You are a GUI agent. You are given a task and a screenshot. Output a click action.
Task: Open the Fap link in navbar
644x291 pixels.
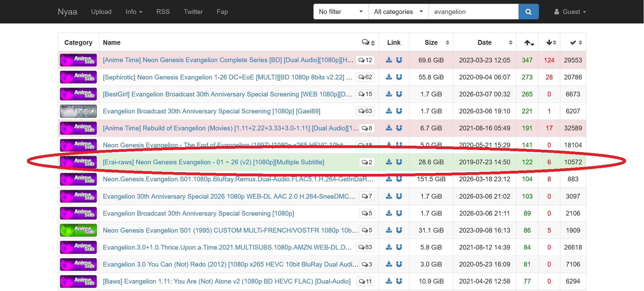[222, 12]
